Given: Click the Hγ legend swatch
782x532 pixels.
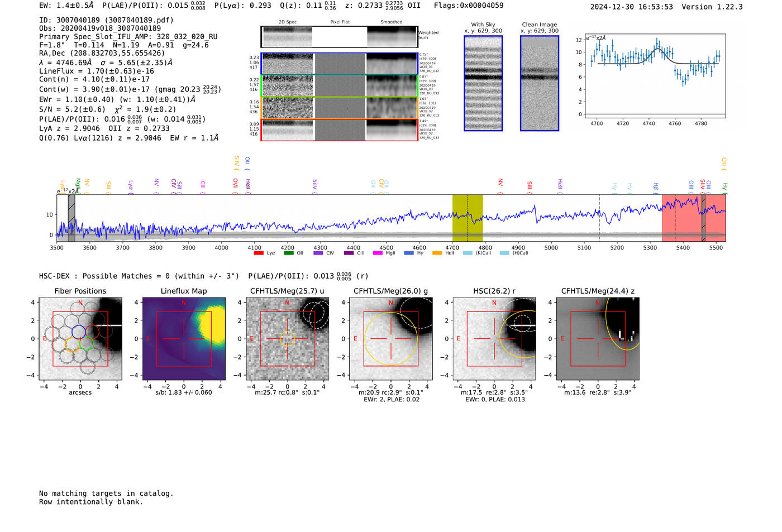Looking at the screenshot, I should (x=409, y=253).
